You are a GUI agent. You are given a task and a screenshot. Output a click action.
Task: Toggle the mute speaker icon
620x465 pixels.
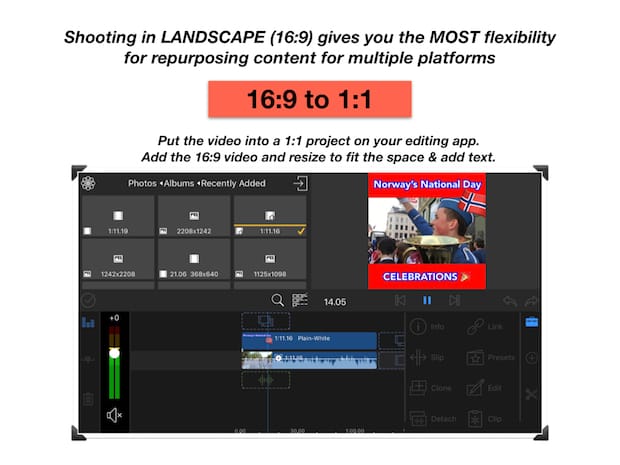[x=114, y=415]
